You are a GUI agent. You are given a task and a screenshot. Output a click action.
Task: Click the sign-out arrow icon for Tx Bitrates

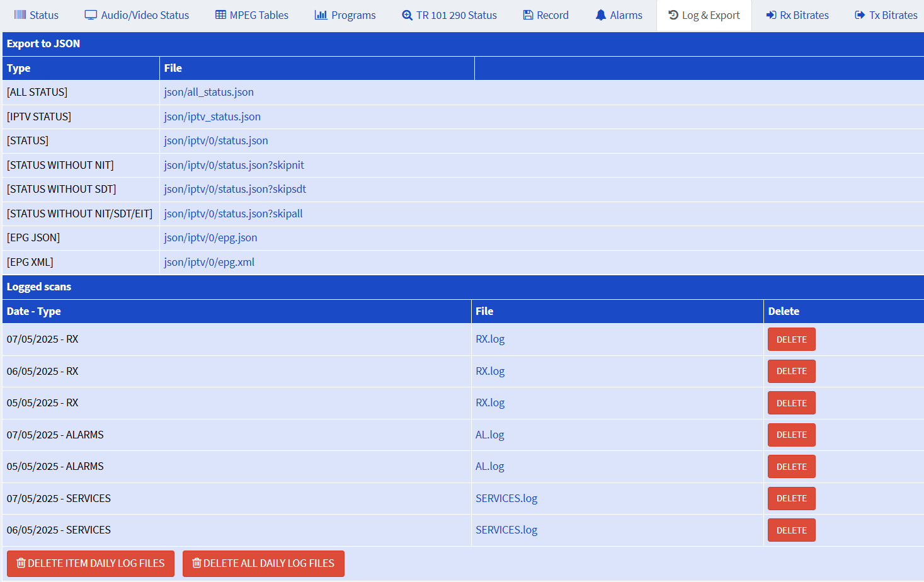tap(860, 15)
